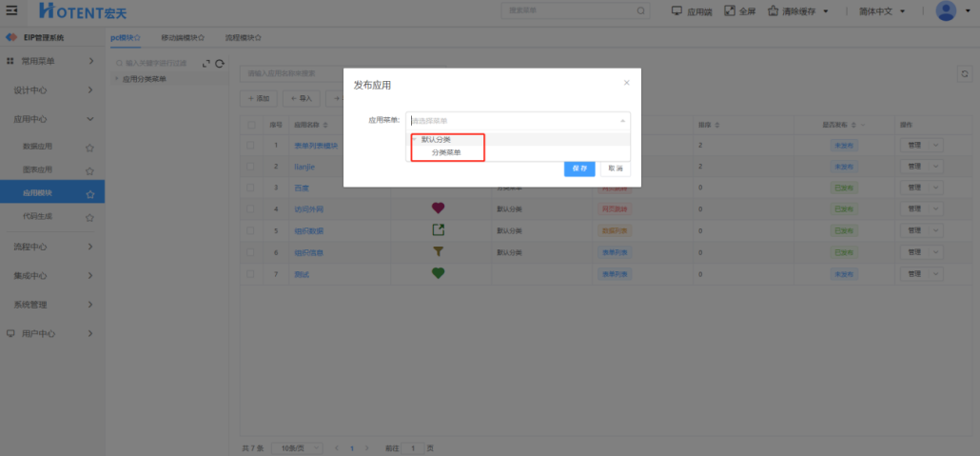Image resolution: width=980 pixels, height=456 pixels.
Task: Click the sort icon on the 应用名称 column
Action: 325,125
